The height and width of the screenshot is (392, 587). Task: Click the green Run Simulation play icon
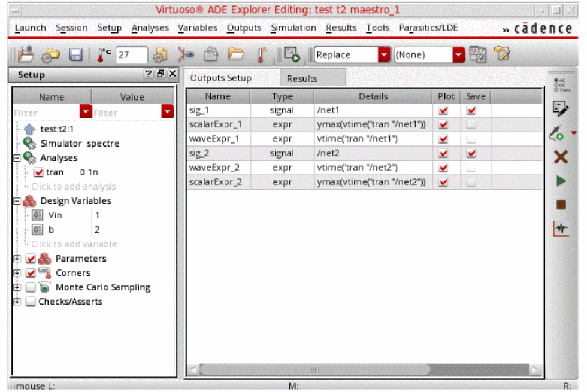tap(561, 181)
